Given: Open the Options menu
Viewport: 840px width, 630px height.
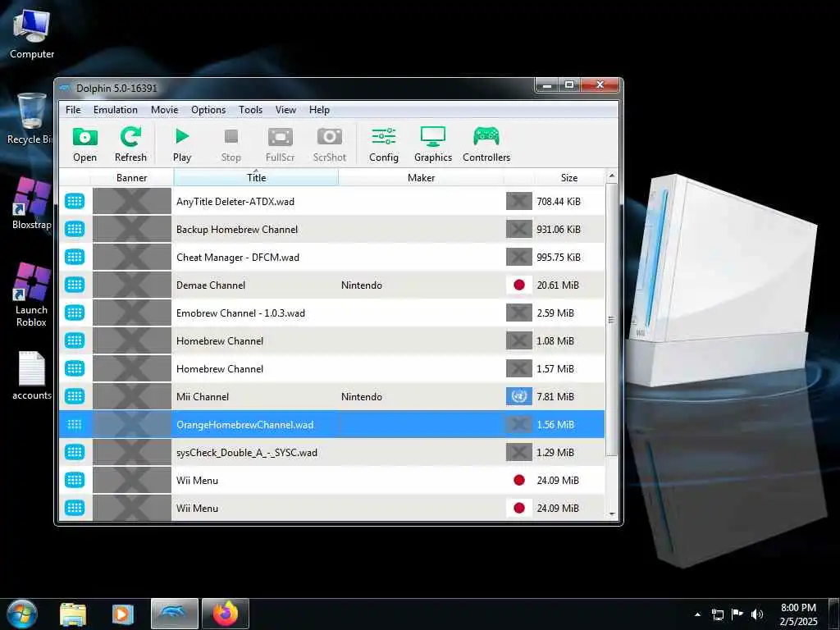Looking at the screenshot, I should tap(208, 110).
